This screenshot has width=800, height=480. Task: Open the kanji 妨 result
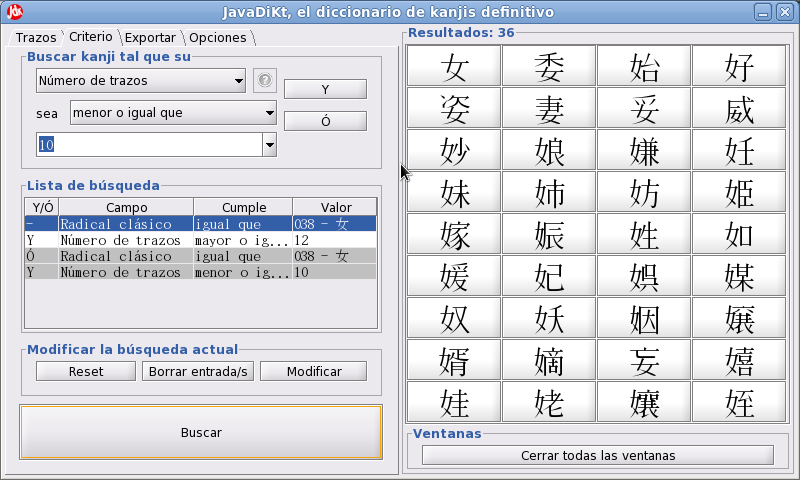pyautogui.click(x=644, y=192)
